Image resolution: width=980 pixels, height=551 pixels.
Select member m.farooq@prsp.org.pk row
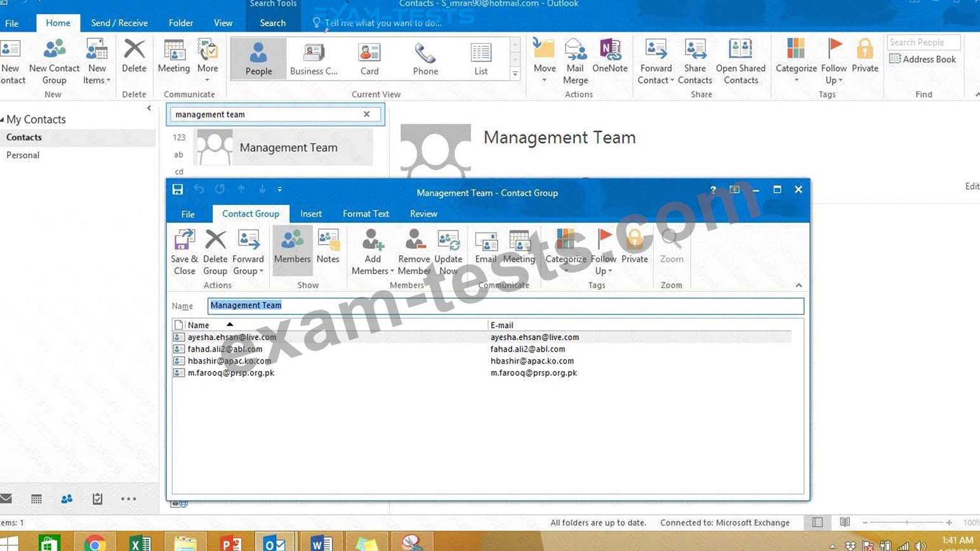point(482,373)
